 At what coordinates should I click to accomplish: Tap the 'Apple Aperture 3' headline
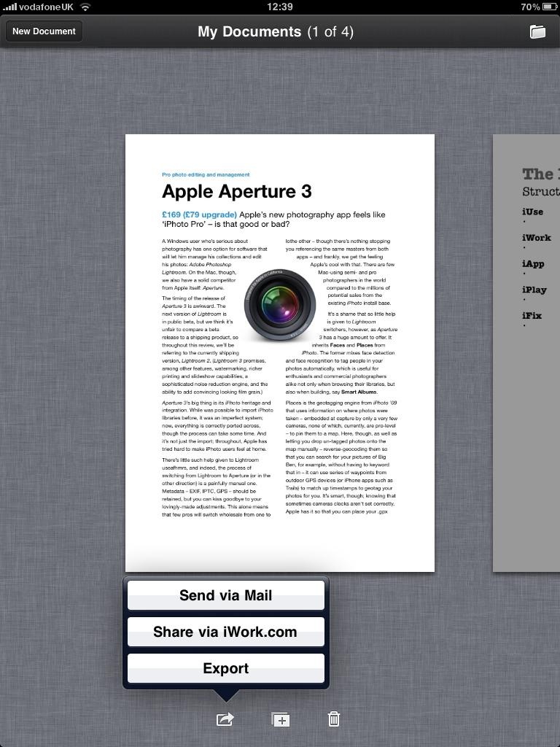[237, 192]
